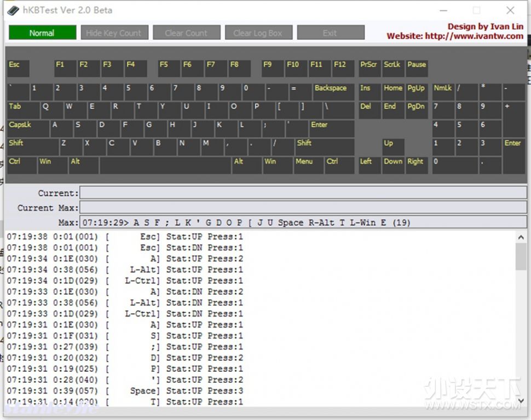
Task: Click the numpad Enter key tile
Action: 513,156
